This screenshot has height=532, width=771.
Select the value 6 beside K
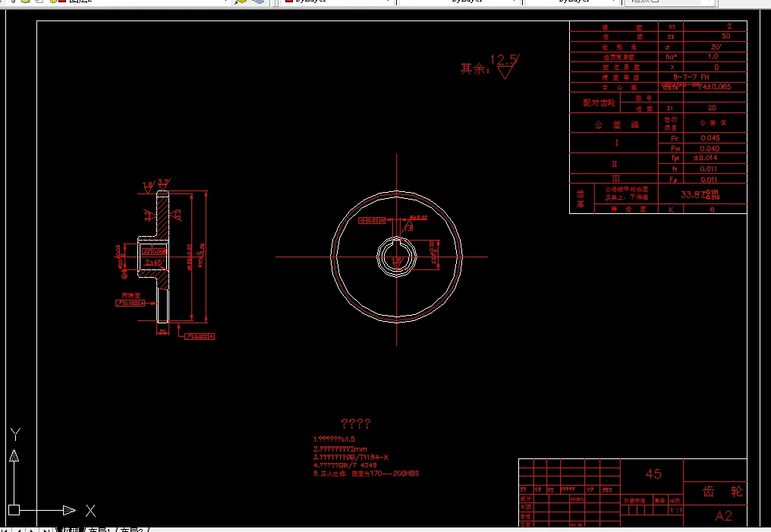tap(712, 209)
